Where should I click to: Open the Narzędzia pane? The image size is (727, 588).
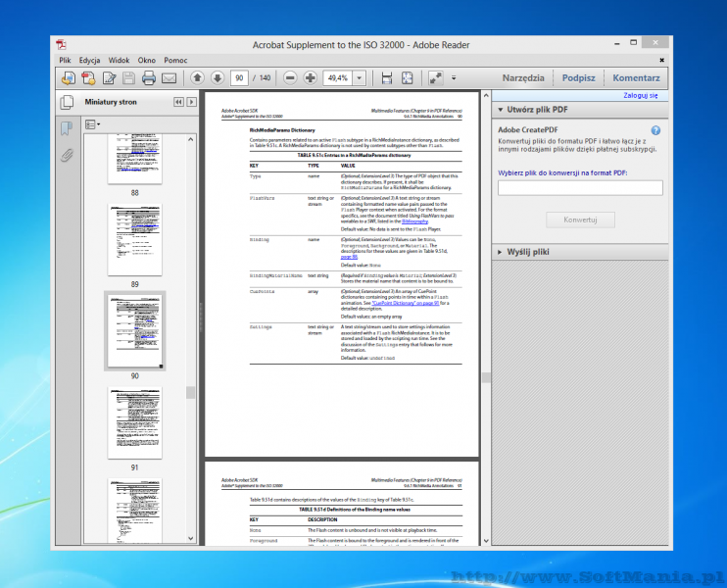coord(523,77)
